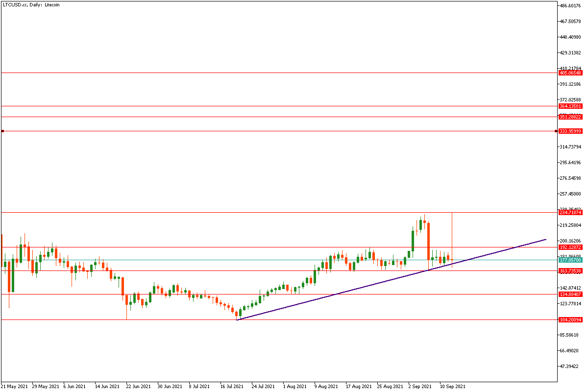
Task: Click the 333.95999 red price label
Action: (x=570, y=131)
